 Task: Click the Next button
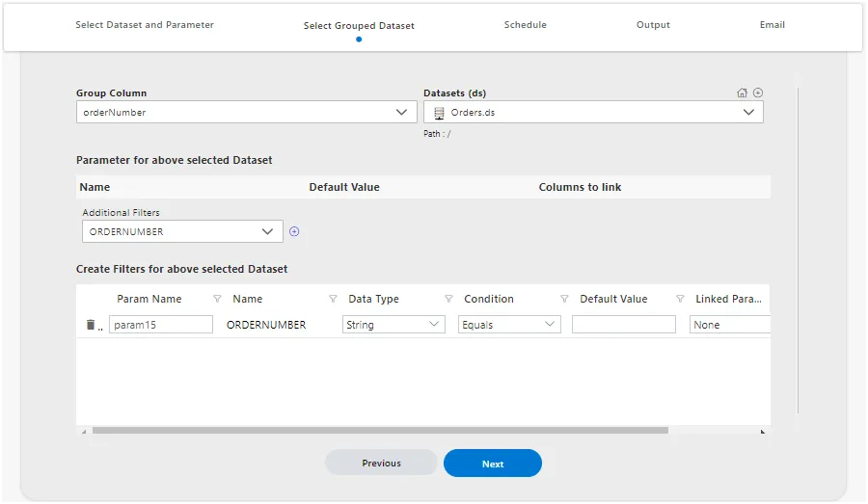(x=493, y=464)
